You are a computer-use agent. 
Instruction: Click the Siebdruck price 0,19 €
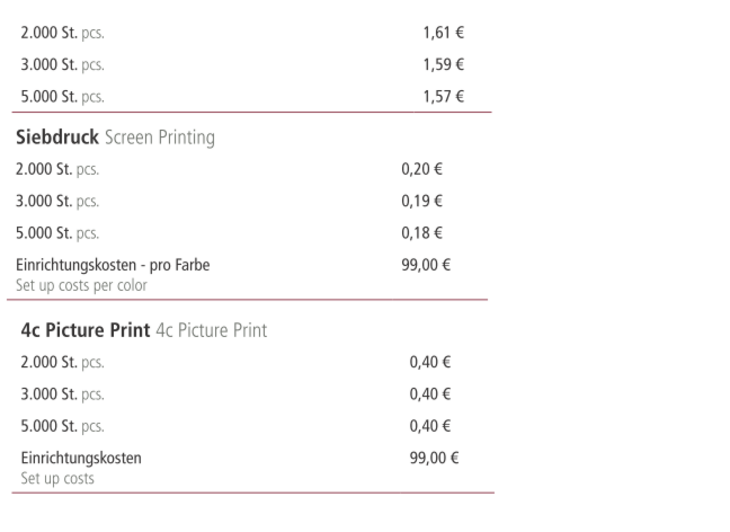tap(422, 201)
